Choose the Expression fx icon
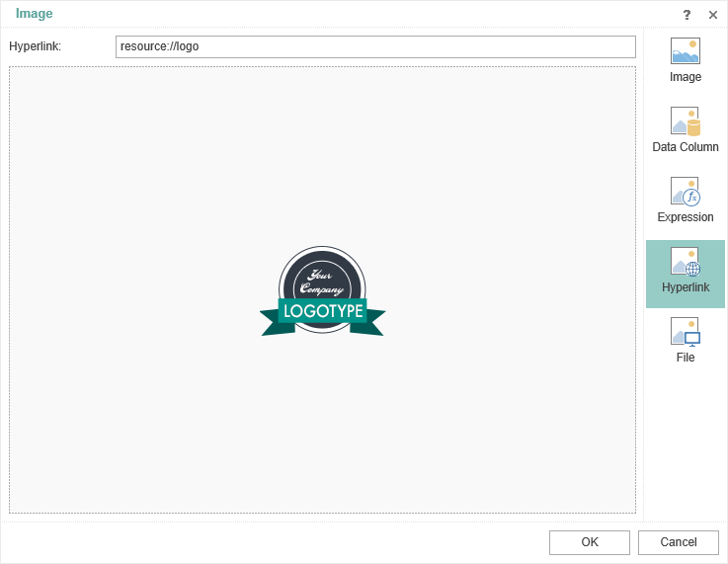The width and height of the screenshot is (728, 564). pyautogui.click(x=685, y=192)
